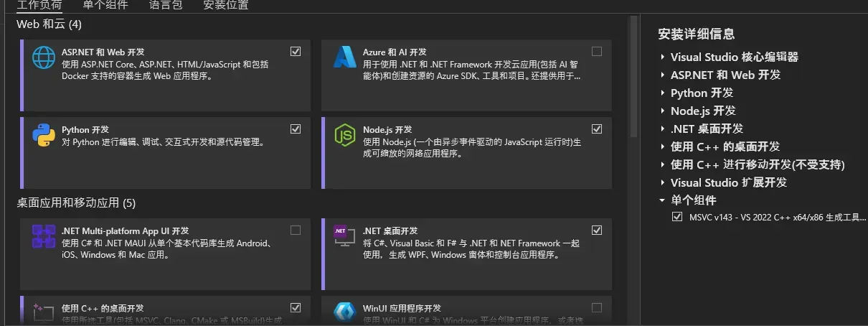The height and width of the screenshot is (326, 868).
Task: Click the 安装详细信息 heading
Action: point(696,34)
